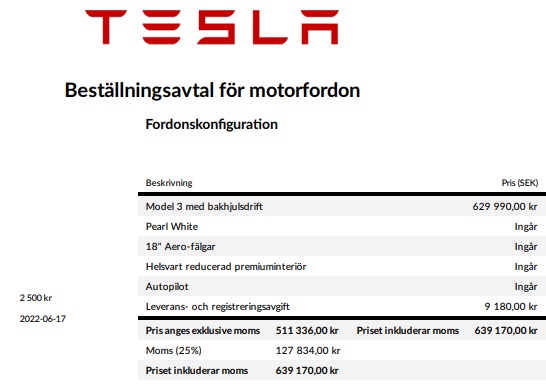This screenshot has width=546, height=386.
Task: Click the 18" Aero-fälgar line item
Action: coord(180,246)
